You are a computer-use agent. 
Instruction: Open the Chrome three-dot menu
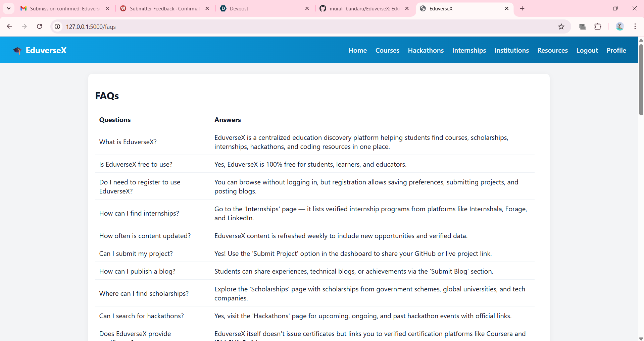click(x=635, y=26)
